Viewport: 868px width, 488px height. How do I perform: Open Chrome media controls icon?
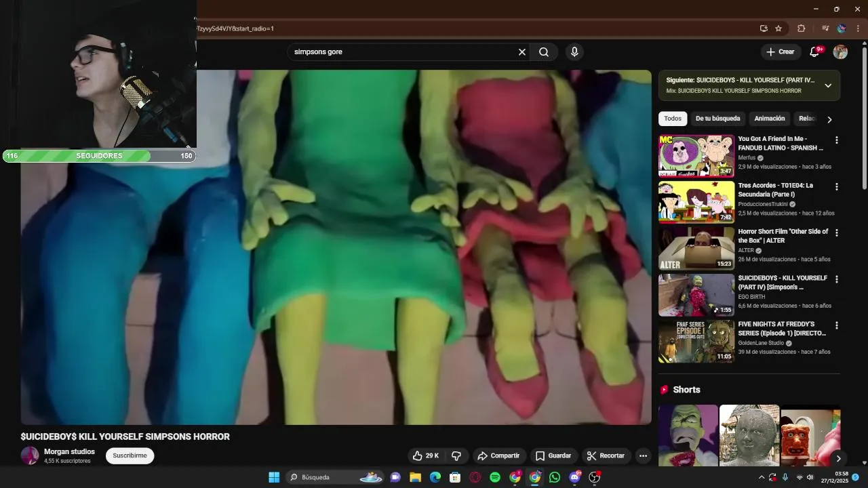tap(825, 28)
